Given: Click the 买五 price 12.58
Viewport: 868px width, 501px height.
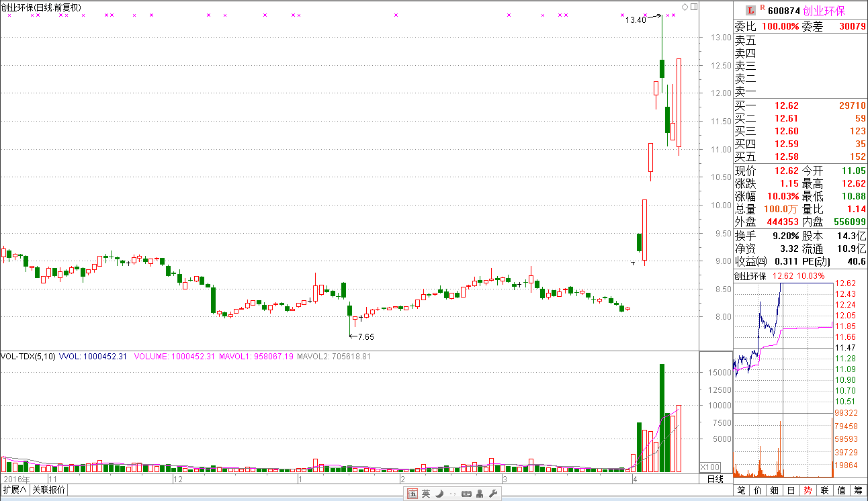Looking at the screenshot, I should point(787,156).
